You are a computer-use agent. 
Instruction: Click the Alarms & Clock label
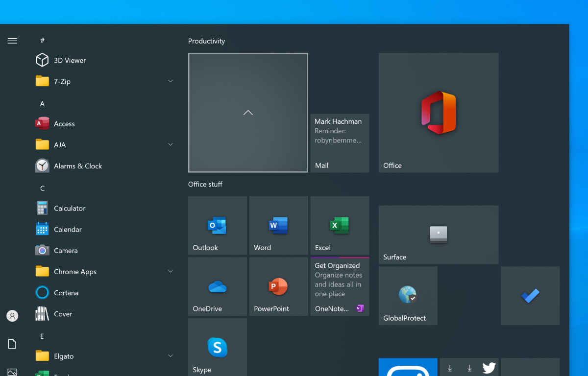78,166
